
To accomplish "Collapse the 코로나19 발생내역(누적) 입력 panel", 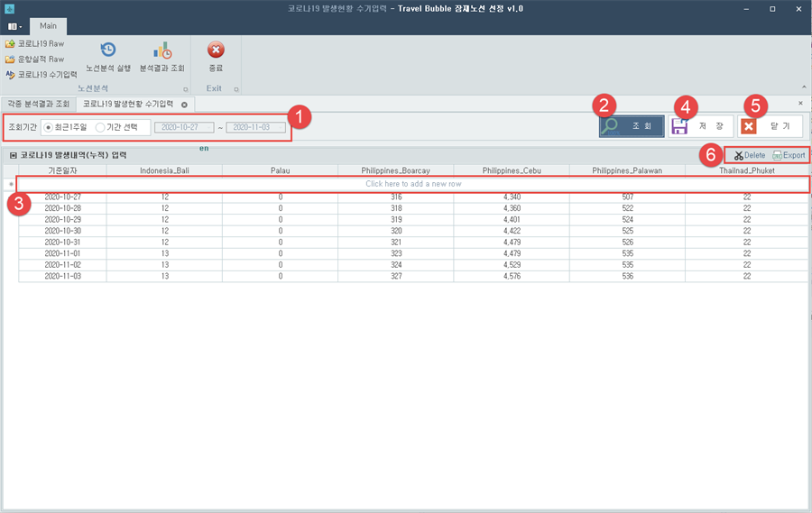I will coord(14,155).
